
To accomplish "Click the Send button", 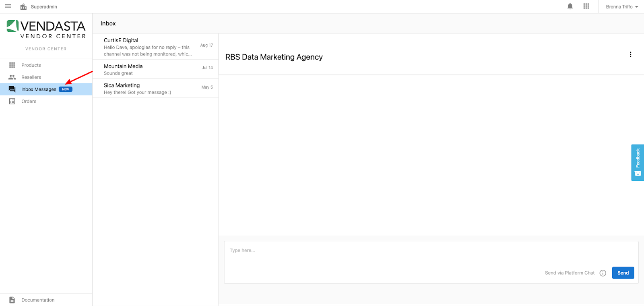I will (623, 273).
